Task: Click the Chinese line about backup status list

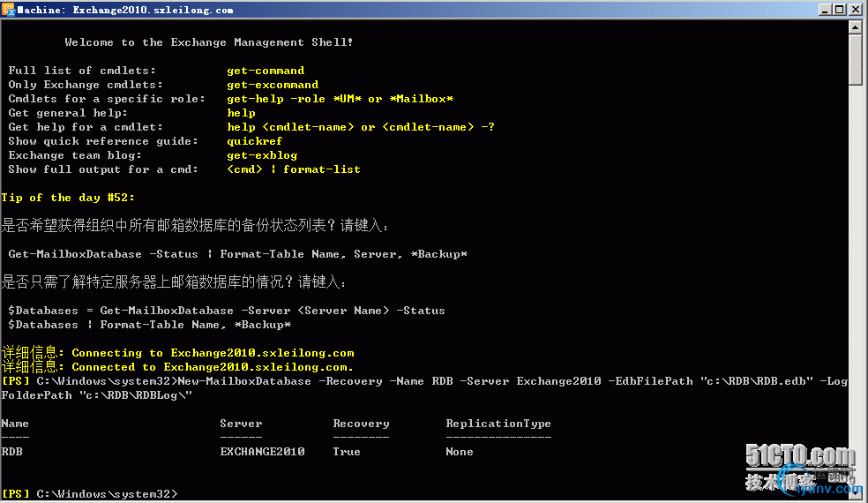Action: click(195, 226)
